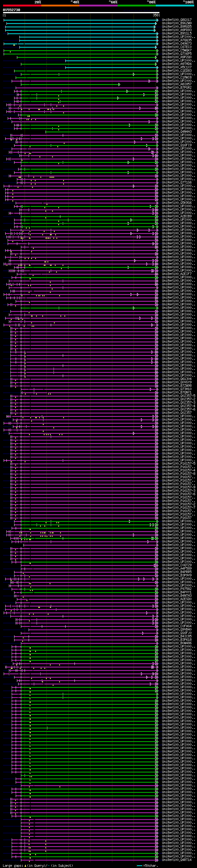Image resolution: width=197 pixels, height=868 pixels.
Task: Select last hit label UniRef100_Q4RT14
Action: point(177,860)
